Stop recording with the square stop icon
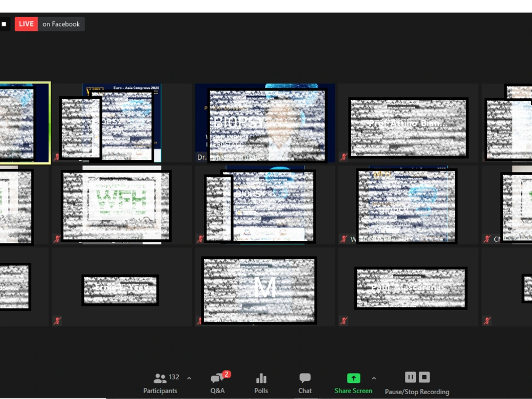The image size is (532, 399). click(x=423, y=377)
